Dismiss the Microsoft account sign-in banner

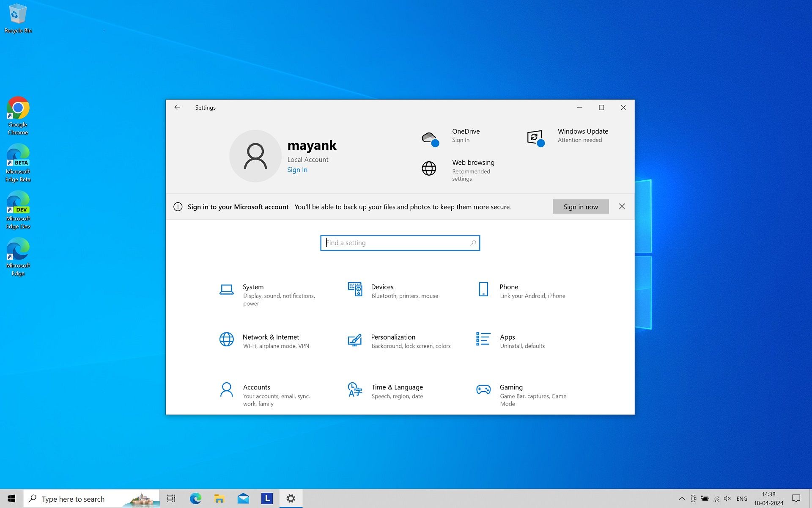click(622, 207)
